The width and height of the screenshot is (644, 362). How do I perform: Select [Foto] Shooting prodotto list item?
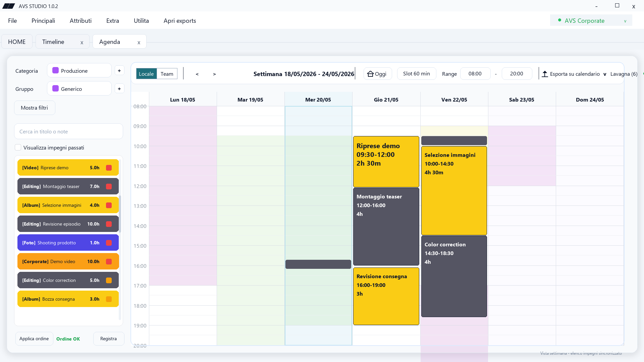point(68,243)
